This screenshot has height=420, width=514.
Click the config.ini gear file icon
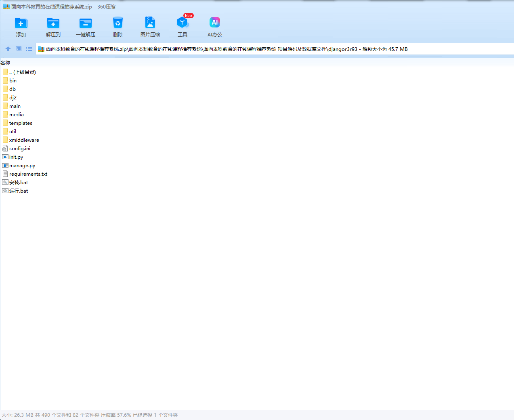(x=5, y=148)
